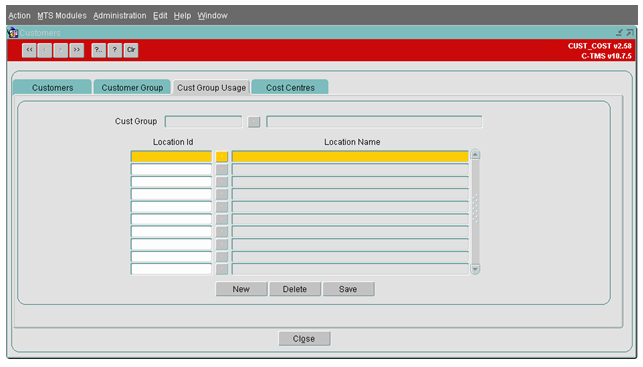Click the Clr clear toolbar button

[131, 50]
